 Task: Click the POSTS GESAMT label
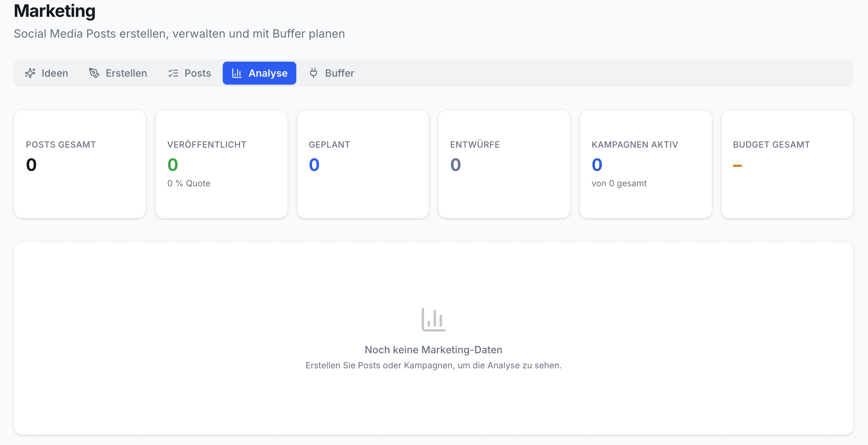(x=61, y=145)
